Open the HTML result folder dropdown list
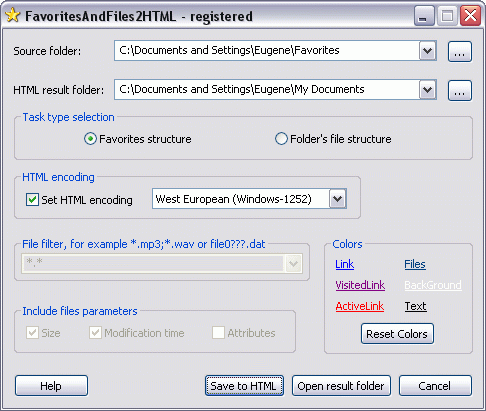 pos(428,90)
